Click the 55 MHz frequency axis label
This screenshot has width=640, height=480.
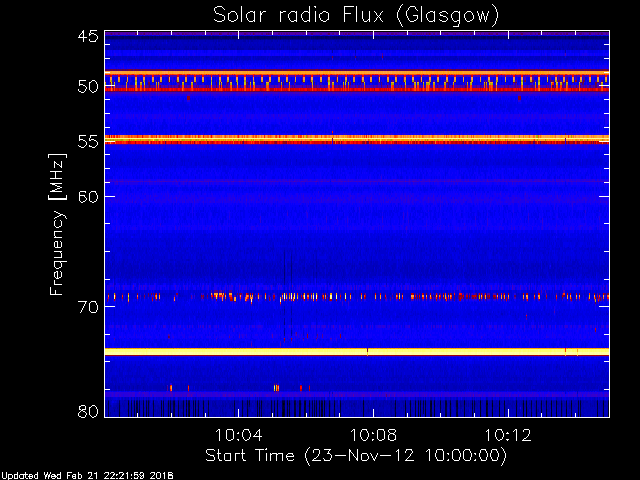point(88,142)
